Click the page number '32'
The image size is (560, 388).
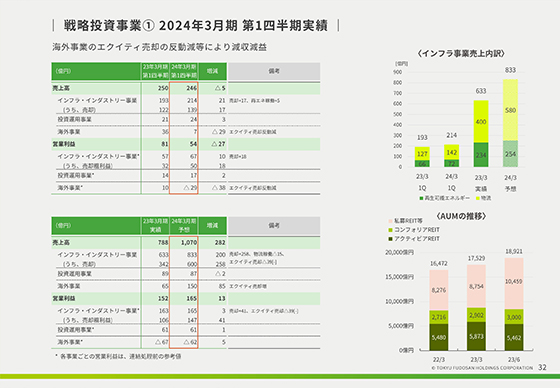542,368
